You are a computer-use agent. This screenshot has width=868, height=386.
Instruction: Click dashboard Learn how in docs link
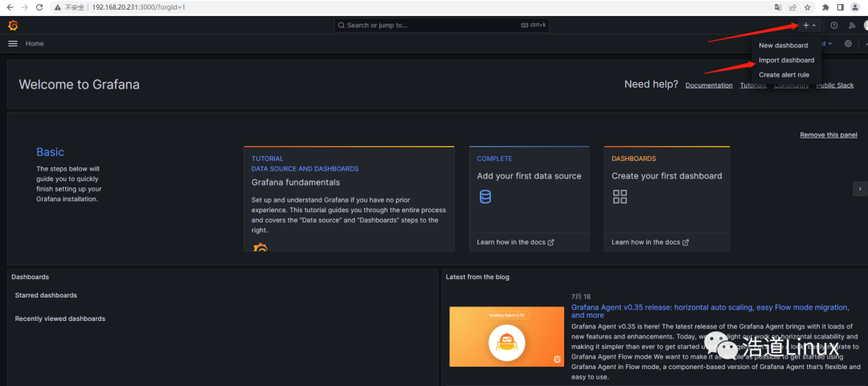coord(650,243)
